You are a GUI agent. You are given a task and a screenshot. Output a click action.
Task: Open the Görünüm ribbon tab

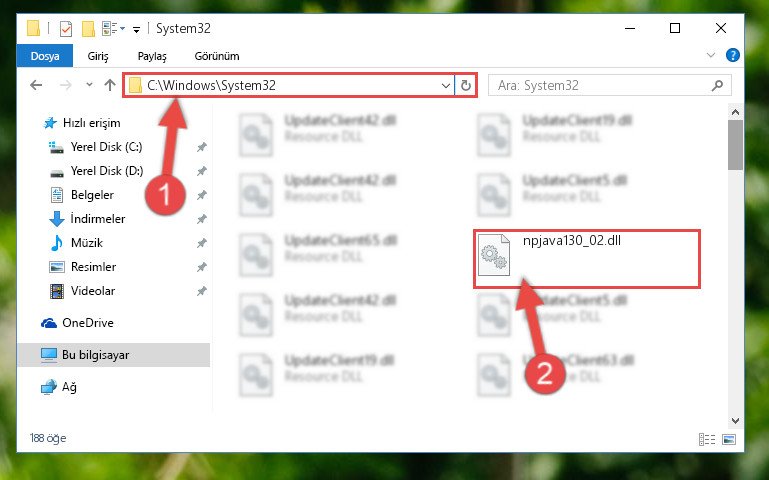pos(217,56)
